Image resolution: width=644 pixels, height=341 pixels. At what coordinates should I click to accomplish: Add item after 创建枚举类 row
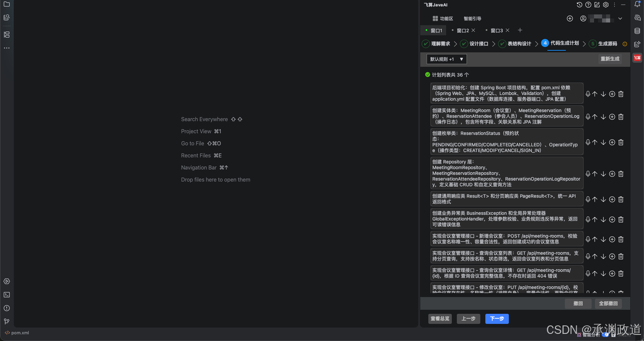[x=612, y=142]
